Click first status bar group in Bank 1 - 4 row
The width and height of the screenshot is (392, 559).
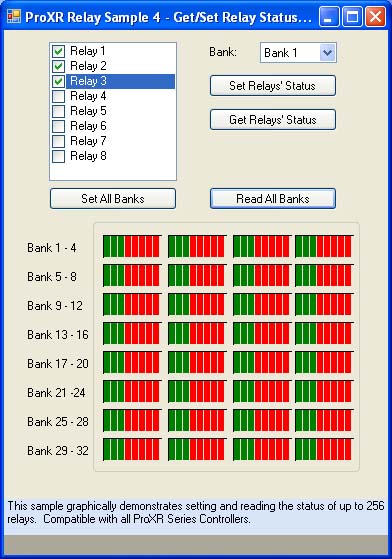coord(131,246)
